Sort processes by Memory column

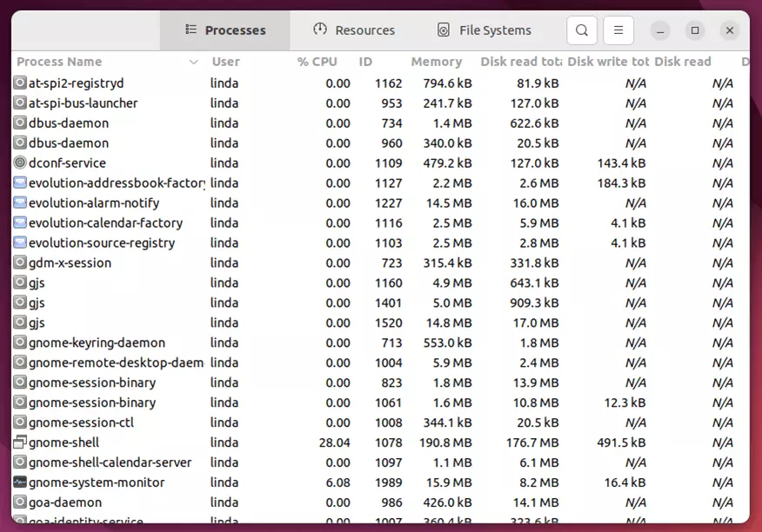pos(436,62)
